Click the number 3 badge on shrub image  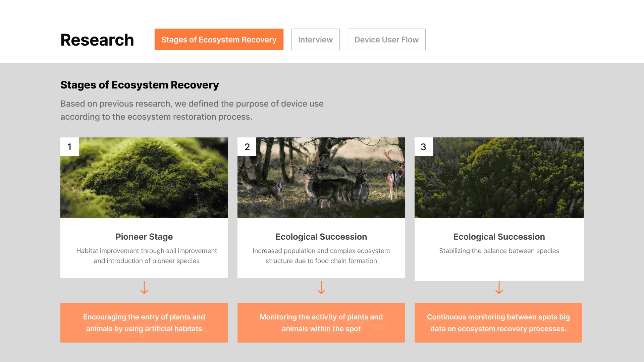click(424, 147)
